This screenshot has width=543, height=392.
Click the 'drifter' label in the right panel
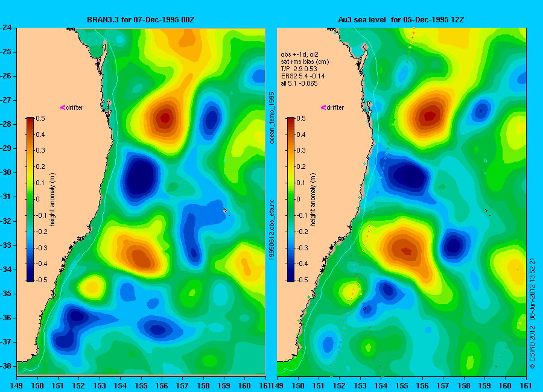pos(335,107)
